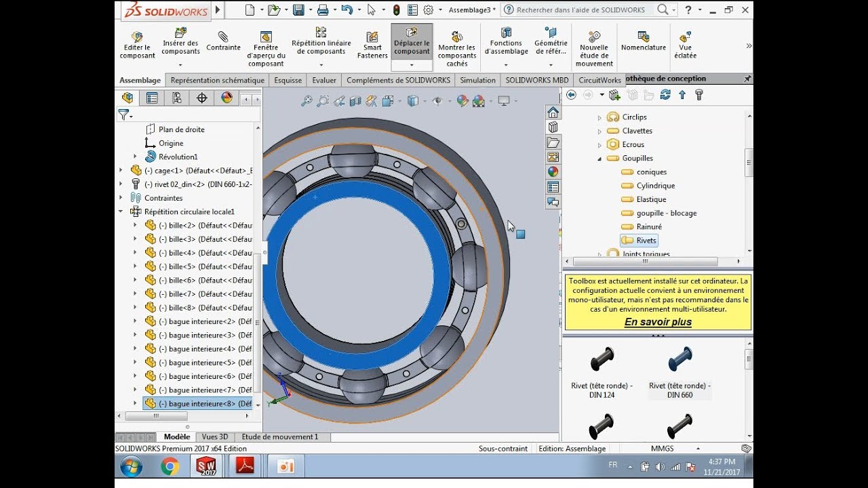Open the Options gear icon
868x488 pixels.
pyautogui.click(x=428, y=10)
